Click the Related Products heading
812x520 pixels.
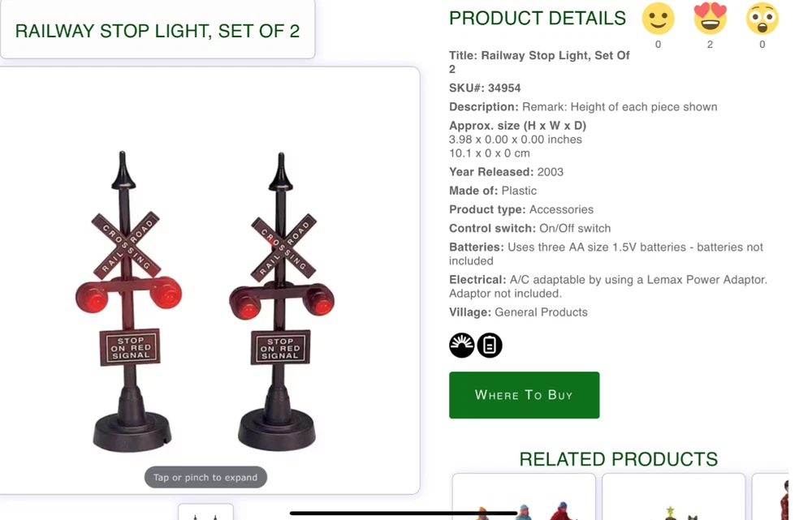[x=618, y=459]
